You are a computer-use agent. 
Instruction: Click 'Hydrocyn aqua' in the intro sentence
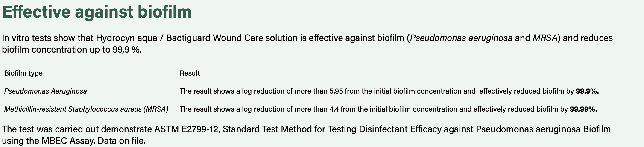tap(126, 38)
